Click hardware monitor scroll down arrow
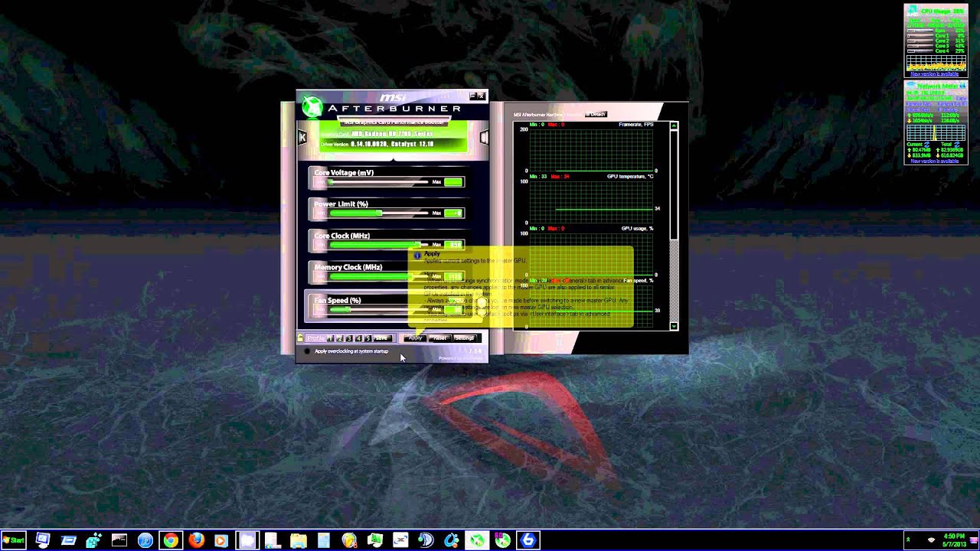The image size is (980, 551). (674, 326)
